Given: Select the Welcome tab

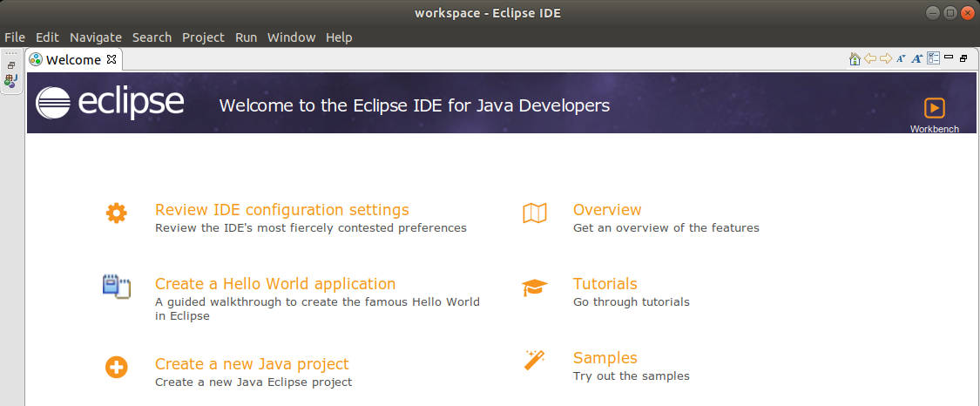Looking at the screenshot, I should 73,59.
